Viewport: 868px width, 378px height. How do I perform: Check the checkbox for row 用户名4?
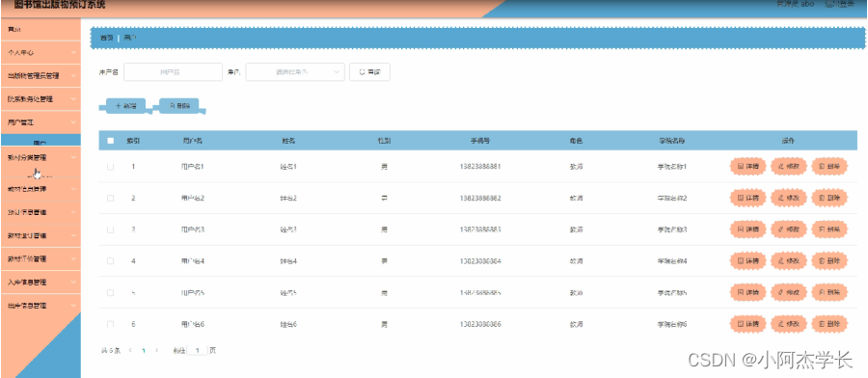click(x=110, y=260)
